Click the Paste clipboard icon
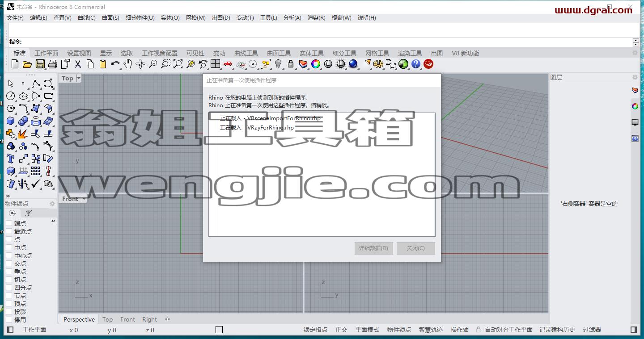644x339 pixels. point(102,64)
